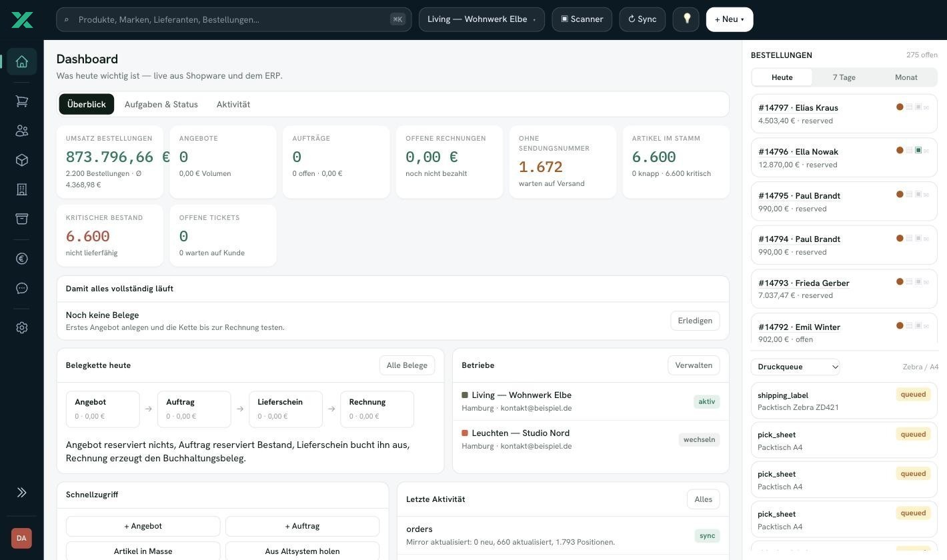Click Verwalten in the Betriebe panel

[x=694, y=365]
